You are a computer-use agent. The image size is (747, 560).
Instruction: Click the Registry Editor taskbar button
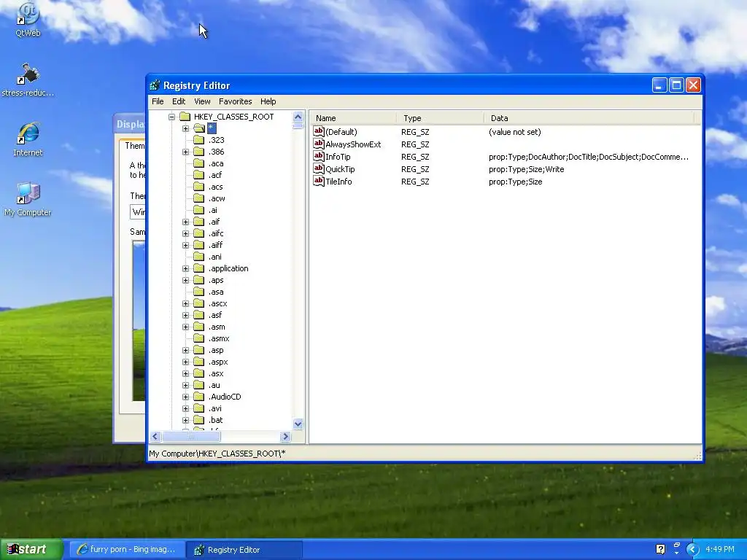pos(244,550)
